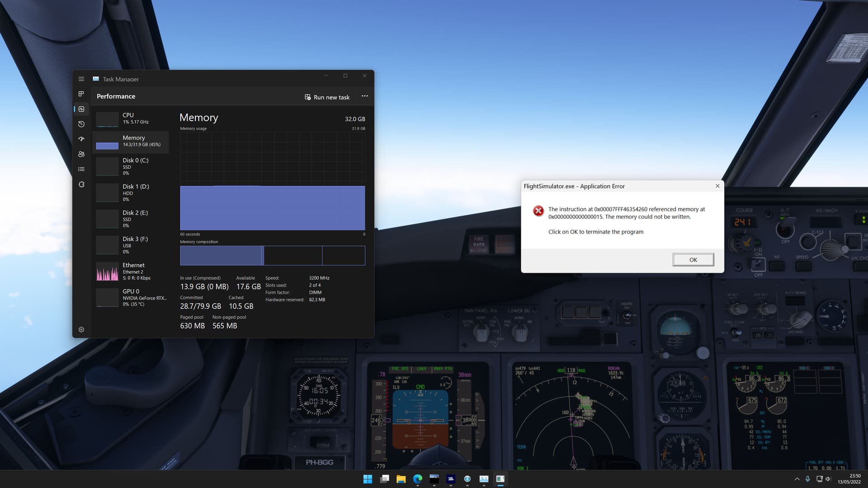Open the Details view icon

coord(81,169)
